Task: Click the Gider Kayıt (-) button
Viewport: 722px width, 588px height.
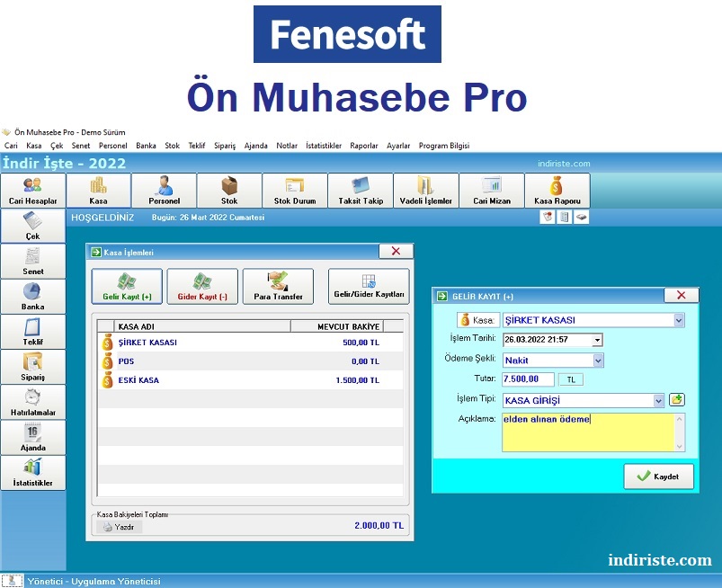Action: pyautogui.click(x=202, y=287)
